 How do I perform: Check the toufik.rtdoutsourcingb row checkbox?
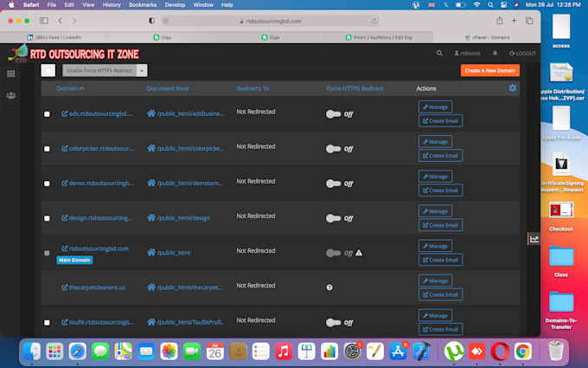[47, 323]
